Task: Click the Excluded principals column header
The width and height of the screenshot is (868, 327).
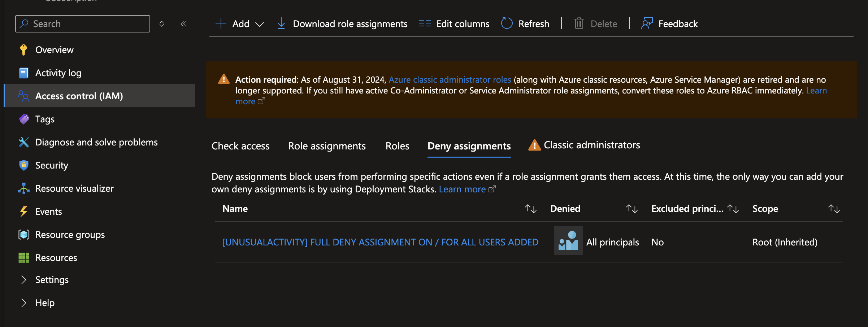Action: (687, 209)
